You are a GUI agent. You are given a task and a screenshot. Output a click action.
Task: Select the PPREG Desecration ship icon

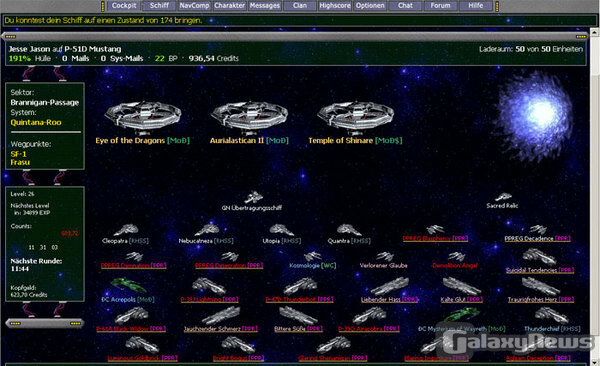pyautogui.click(x=229, y=256)
